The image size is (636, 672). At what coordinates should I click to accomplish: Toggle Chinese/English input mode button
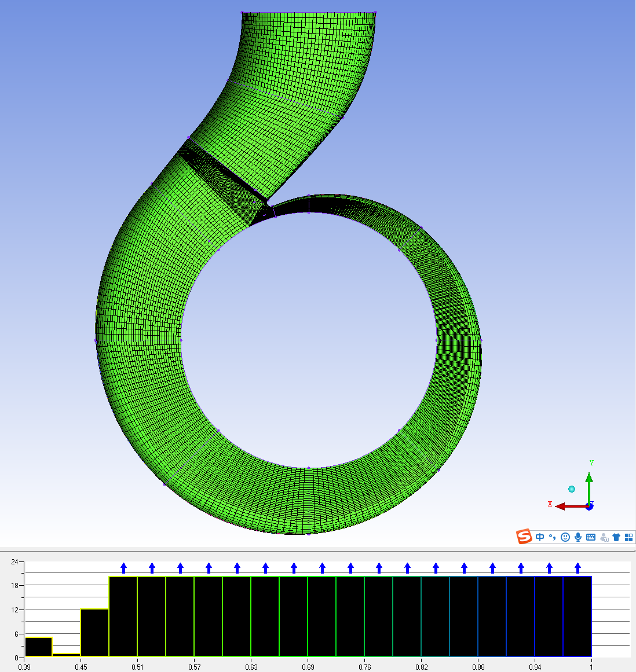(x=540, y=537)
